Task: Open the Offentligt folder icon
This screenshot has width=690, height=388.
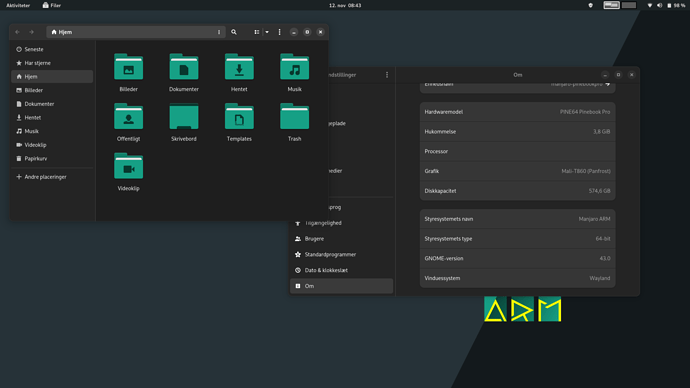Action: [128, 117]
